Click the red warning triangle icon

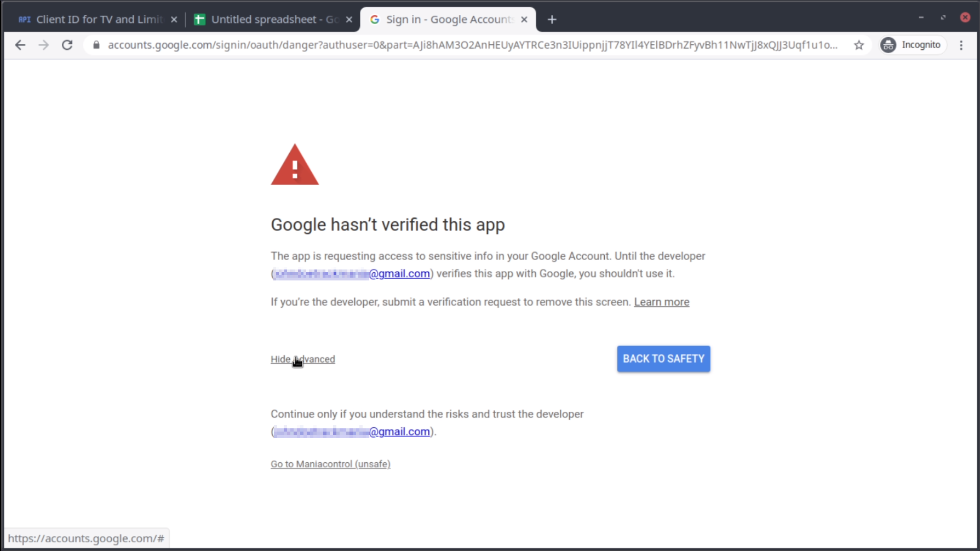pos(295,165)
